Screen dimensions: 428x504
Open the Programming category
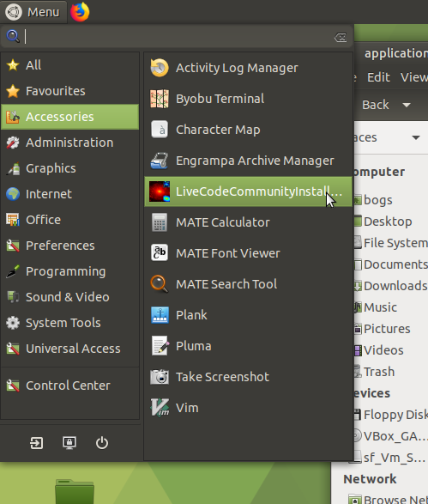(x=70, y=271)
